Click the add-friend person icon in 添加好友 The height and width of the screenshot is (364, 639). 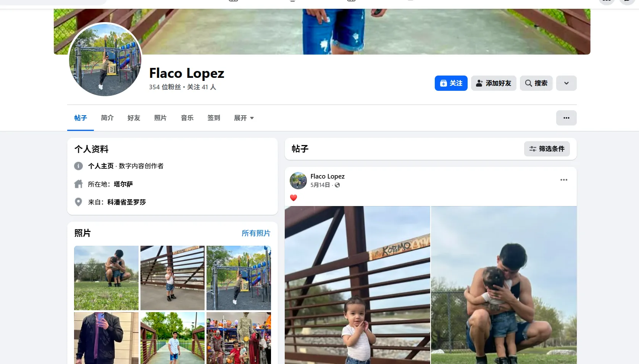pyautogui.click(x=479, y=83)
